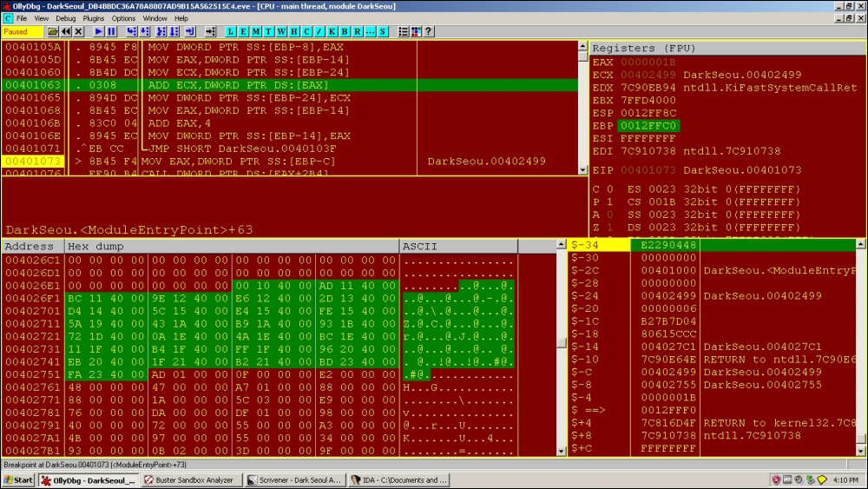This screenshot has width=868, height=489.
Task: Click hex dump scrollbar up arrow
Action: (561, 244)
